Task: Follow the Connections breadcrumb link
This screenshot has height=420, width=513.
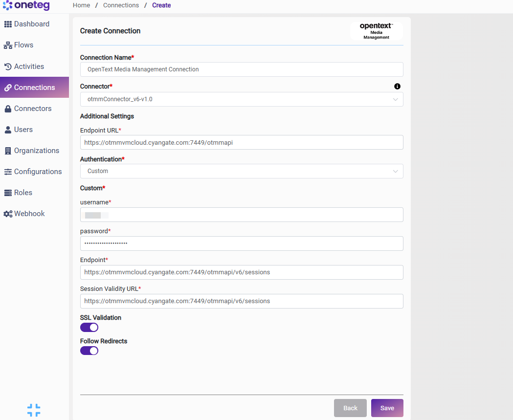Action: [121, 5]
